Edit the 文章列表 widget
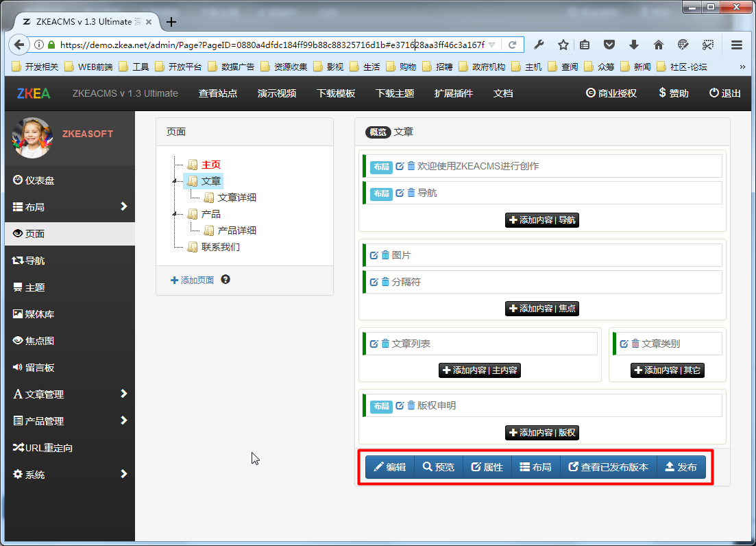 click(x=374, y=344)
